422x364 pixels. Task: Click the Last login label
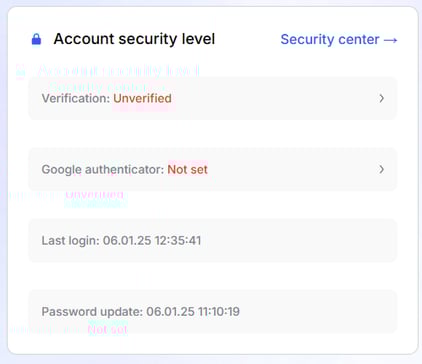pos(70,241)
